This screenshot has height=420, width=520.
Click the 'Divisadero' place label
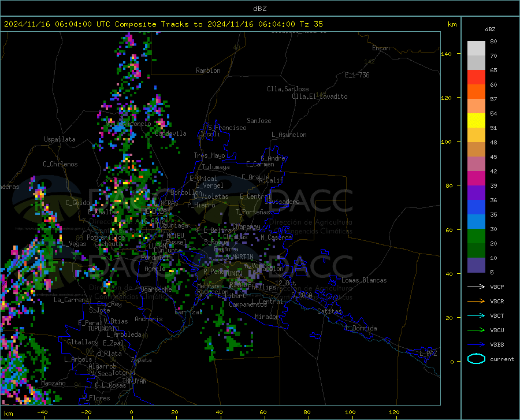coord(282,202)
